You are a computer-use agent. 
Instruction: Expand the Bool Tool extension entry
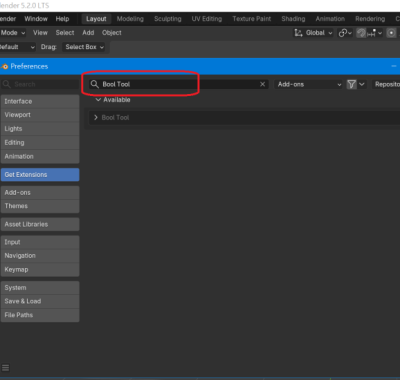click(x=96, y=117)
